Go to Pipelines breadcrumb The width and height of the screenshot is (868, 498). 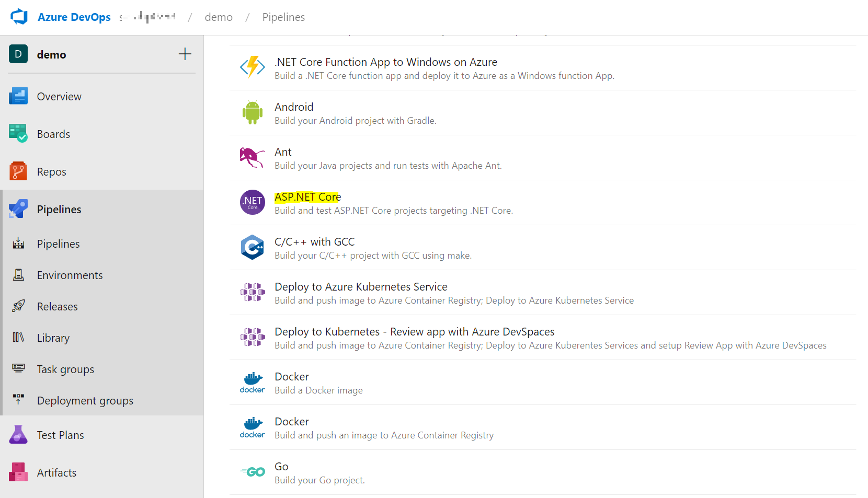283,17
